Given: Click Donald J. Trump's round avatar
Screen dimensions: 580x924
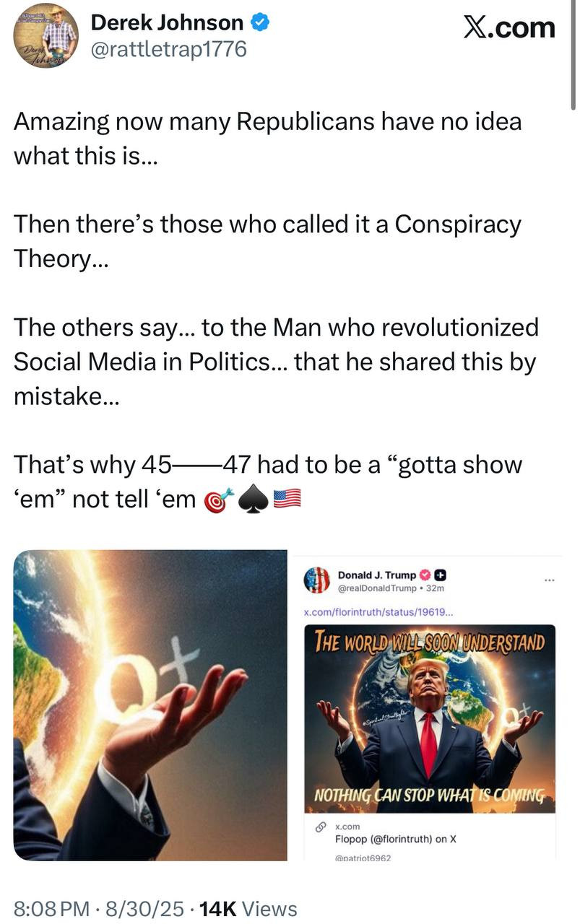Looking at the screenshot, I should 316,580.
